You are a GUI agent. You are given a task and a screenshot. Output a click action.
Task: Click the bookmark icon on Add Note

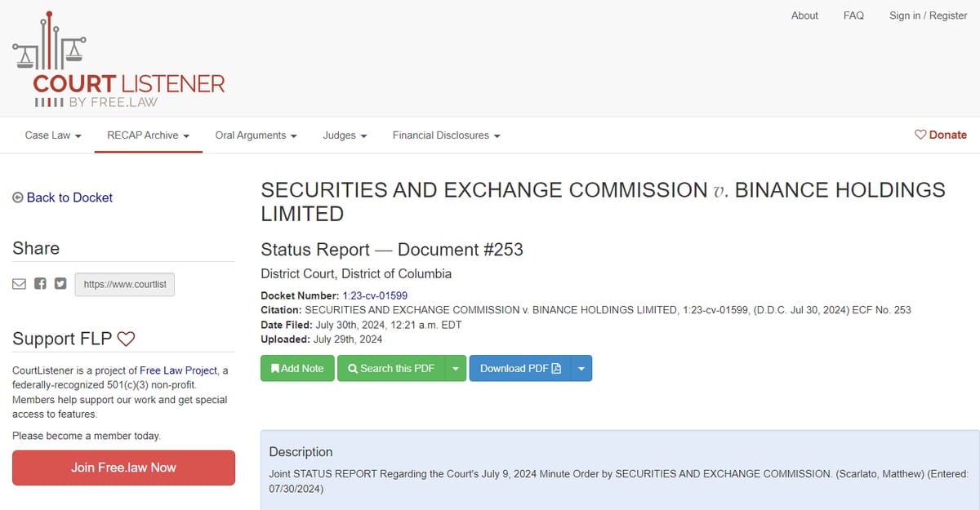coord(276,368)
